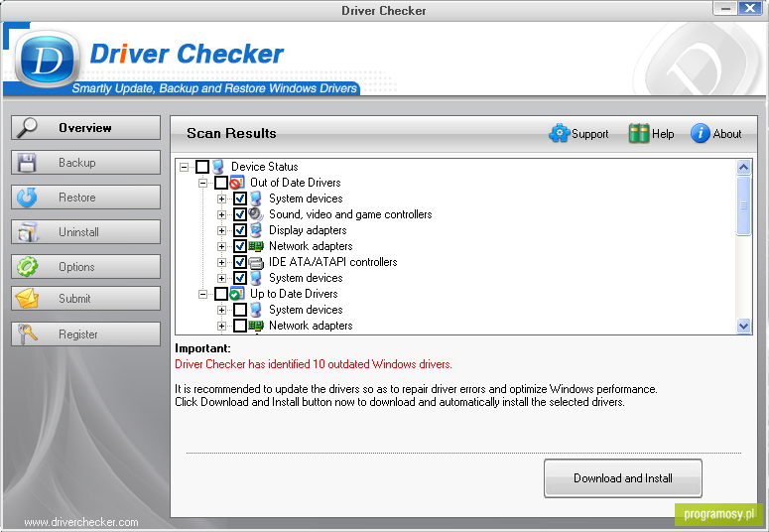Viewport: 769px width, 532px height.
Task: Minimize the Driver Checker window
Action: pyautogui.click(x=725, y=8)
